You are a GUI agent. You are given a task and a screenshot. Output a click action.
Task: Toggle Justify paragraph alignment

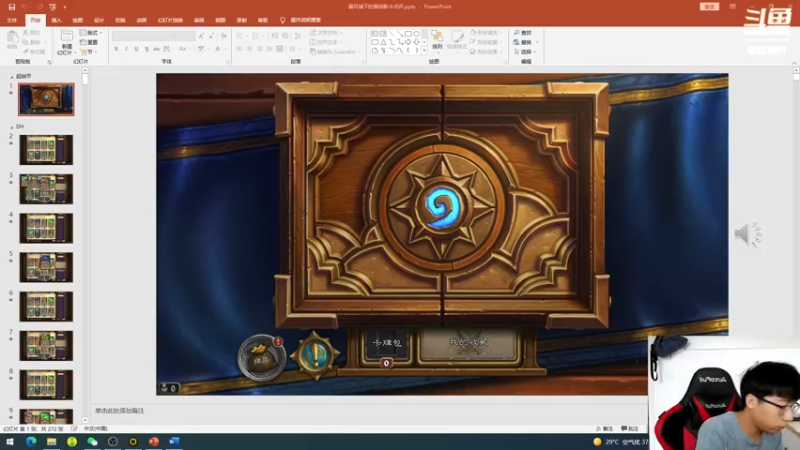point(269,49)
